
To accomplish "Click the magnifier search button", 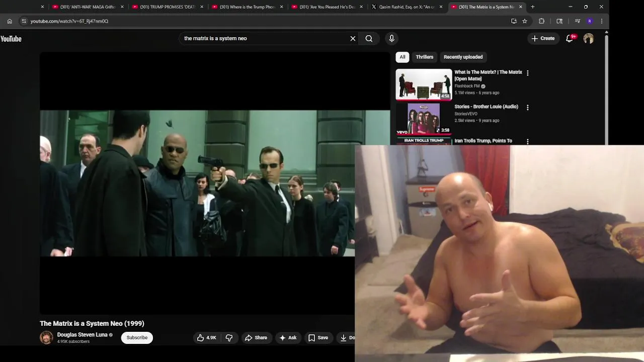I will coord(369,38).
